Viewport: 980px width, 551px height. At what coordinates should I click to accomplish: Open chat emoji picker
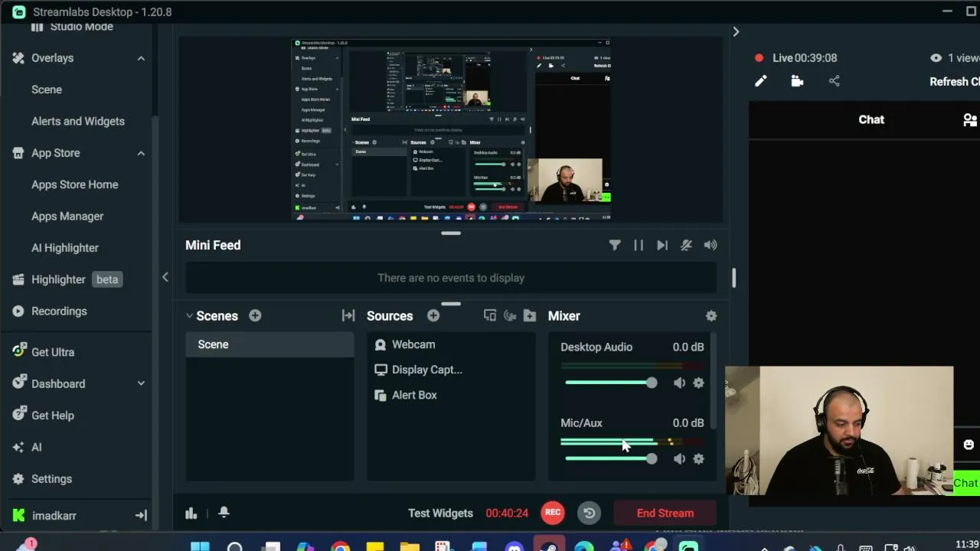click(x=969, y=445)
